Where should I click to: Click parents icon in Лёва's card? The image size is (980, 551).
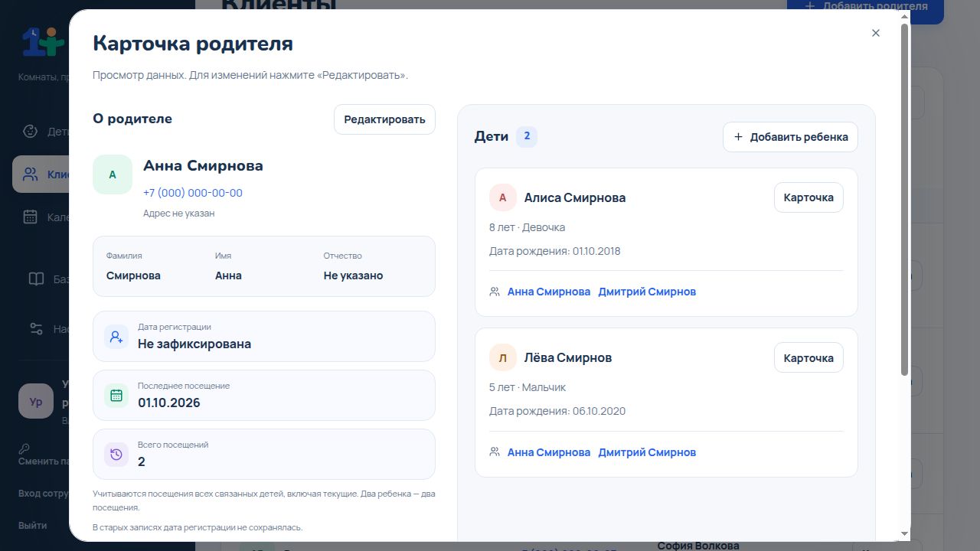(x=495, y=452)
